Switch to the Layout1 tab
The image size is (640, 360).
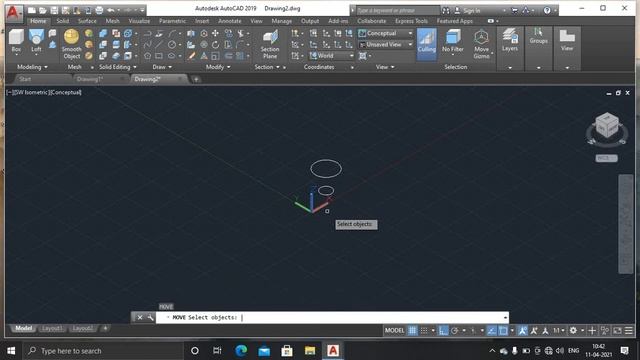tap(52, 329)
